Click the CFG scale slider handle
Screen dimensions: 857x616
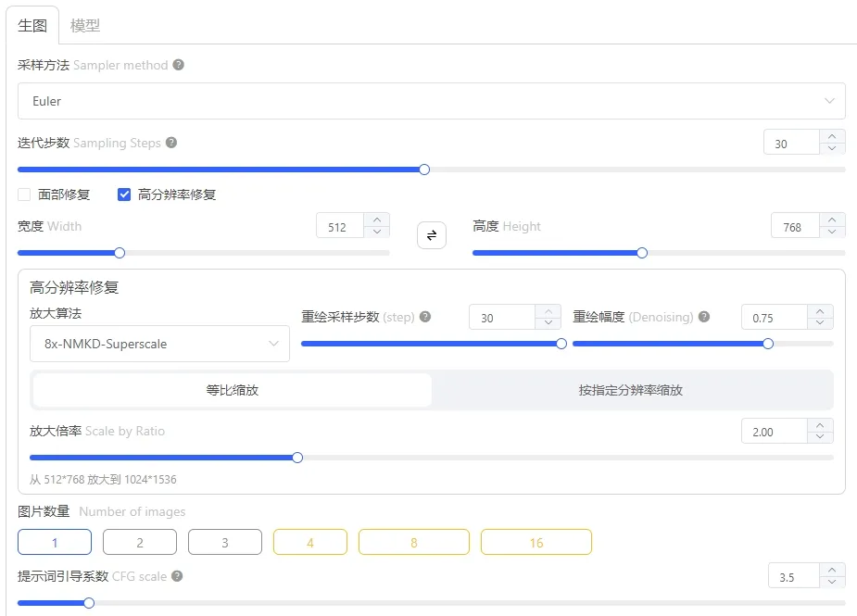(x=89, y=603)
